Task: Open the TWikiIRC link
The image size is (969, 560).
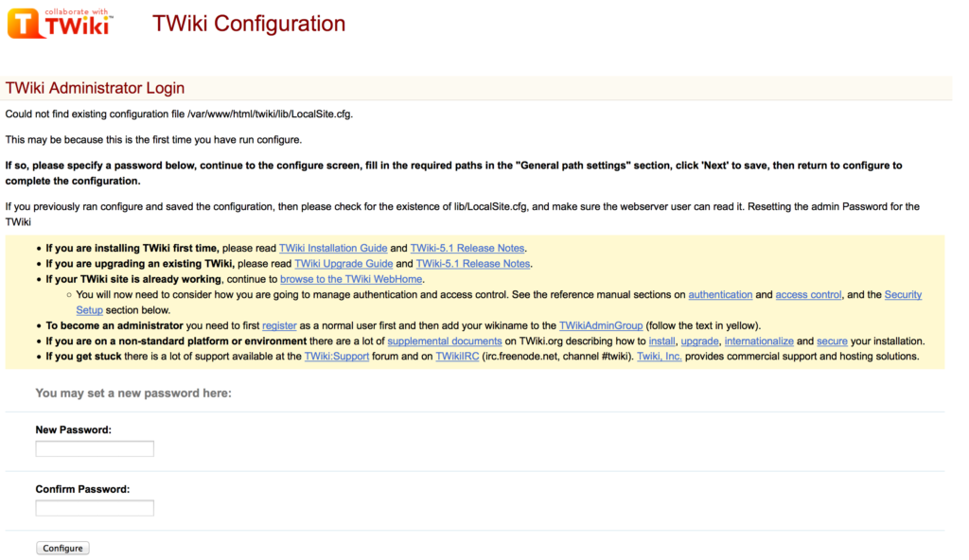Action: 457,356
